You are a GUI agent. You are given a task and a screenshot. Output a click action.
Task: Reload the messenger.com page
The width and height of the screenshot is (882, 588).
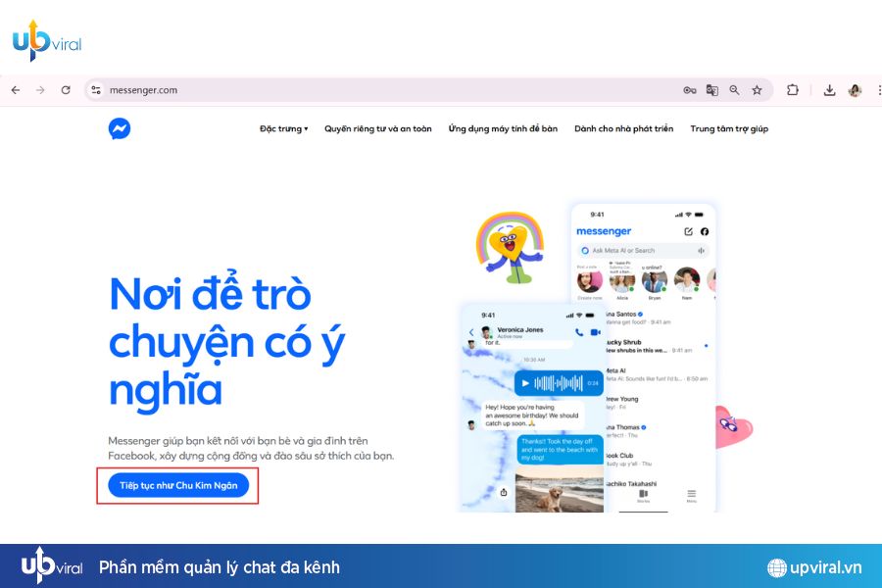66,90
